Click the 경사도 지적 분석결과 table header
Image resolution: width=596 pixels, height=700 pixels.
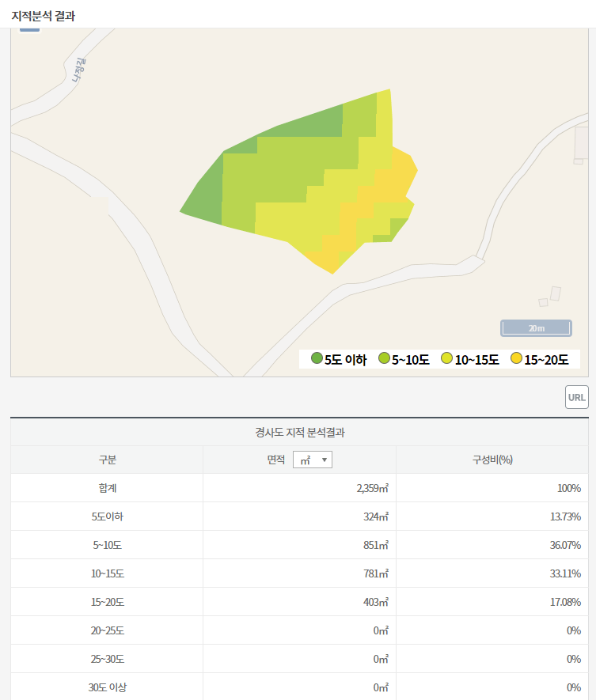pos(300,432)
